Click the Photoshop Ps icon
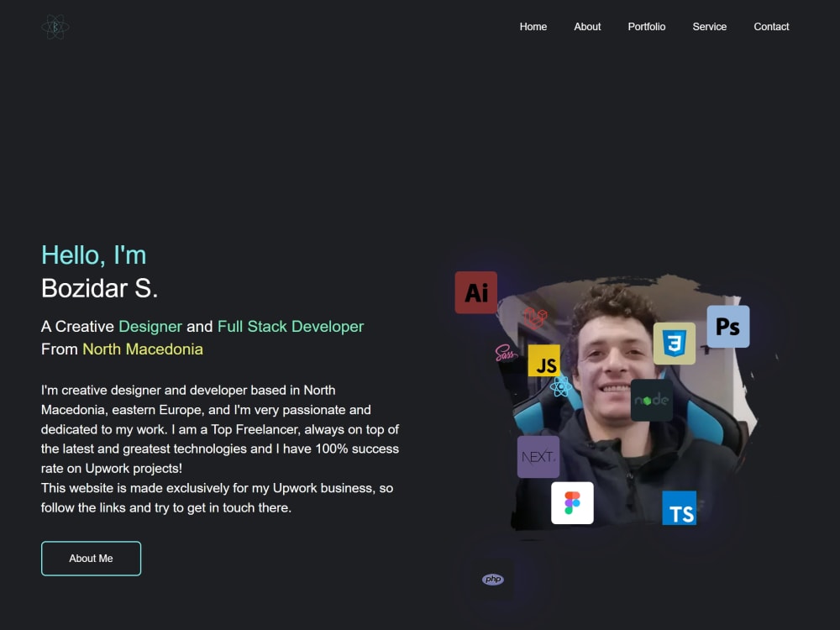Image resolution: width=840 pixels, height=630 pixels. tap(728, 326)
